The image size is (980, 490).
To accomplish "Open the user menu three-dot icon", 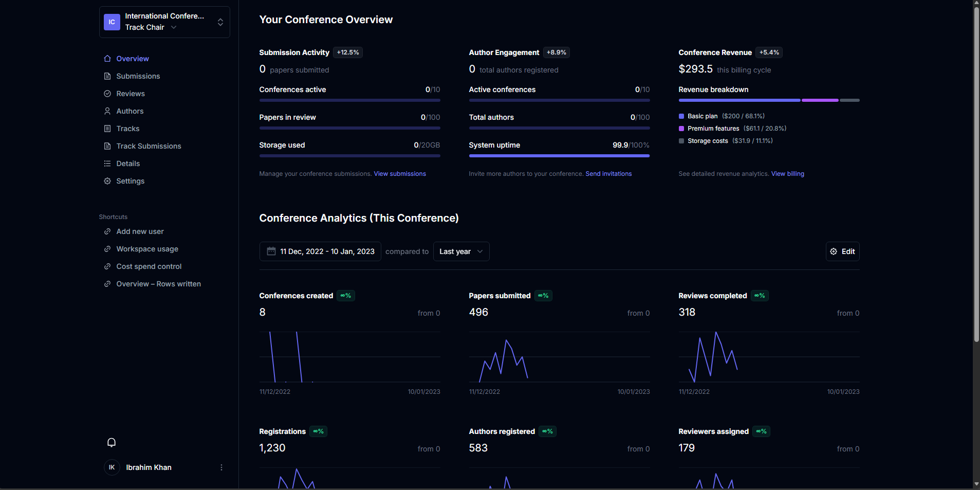I will tap(221, 467).
